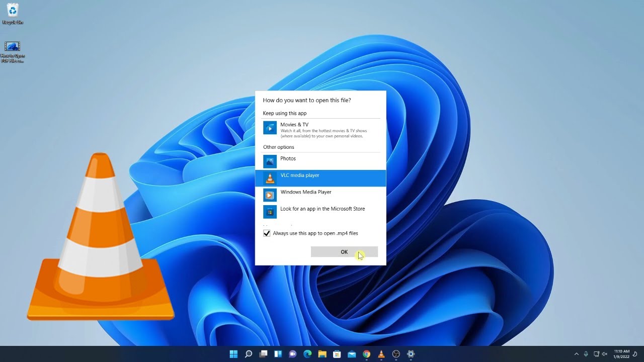644x362 pixels.
Task: Confirm with the OK button
Action: [x=344, y=252]
